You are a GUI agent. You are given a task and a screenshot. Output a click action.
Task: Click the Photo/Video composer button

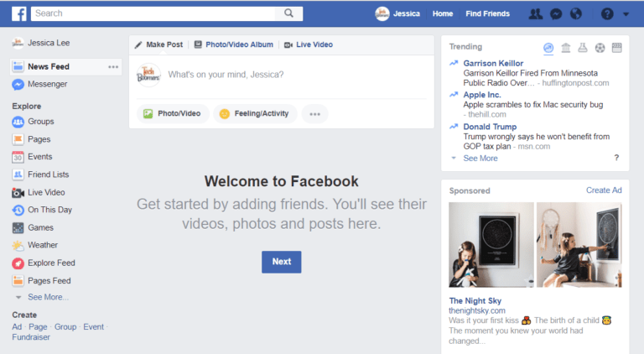pyautogui.click(x=173, y=114)
